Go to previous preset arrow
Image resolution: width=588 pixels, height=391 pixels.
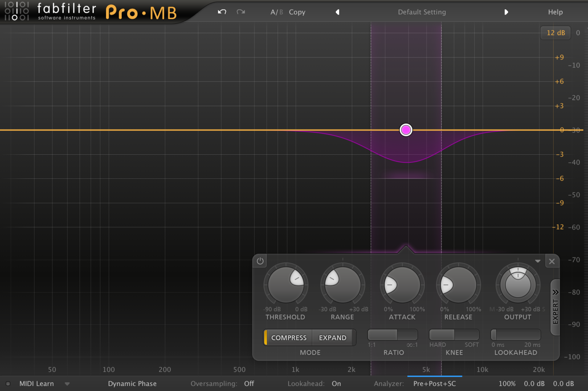coord(337,12)
